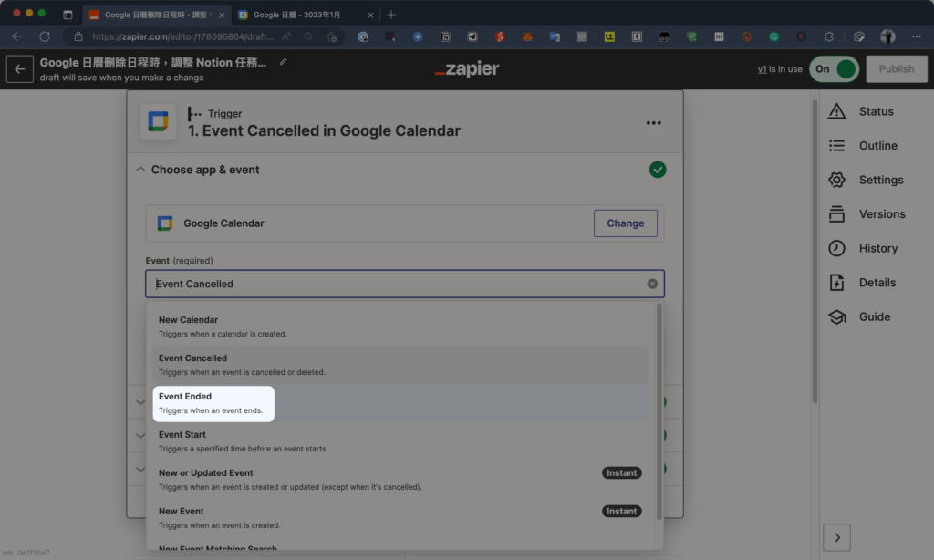Click the Settings gear icon in the sidebar
The image size is (934, 560).
[x=836, y=180]
